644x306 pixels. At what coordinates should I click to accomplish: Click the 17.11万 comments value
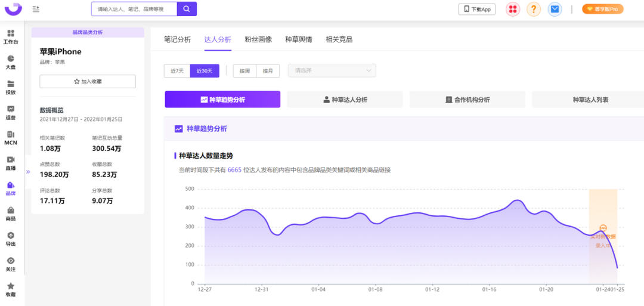tap(52, 201)
